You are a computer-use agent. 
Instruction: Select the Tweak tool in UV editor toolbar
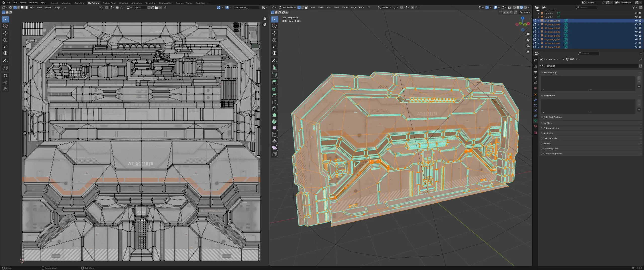click(5, 19)
